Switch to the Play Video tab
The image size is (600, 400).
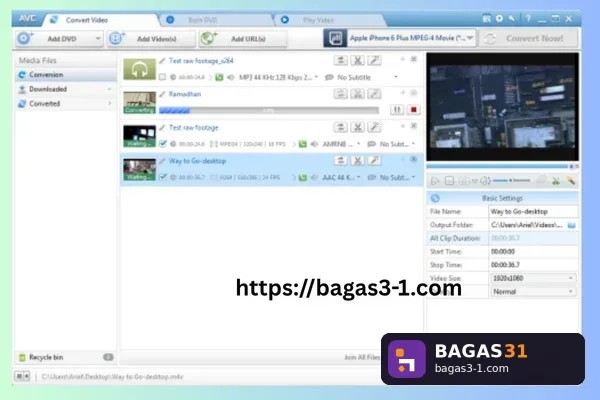tap(318, 20)
